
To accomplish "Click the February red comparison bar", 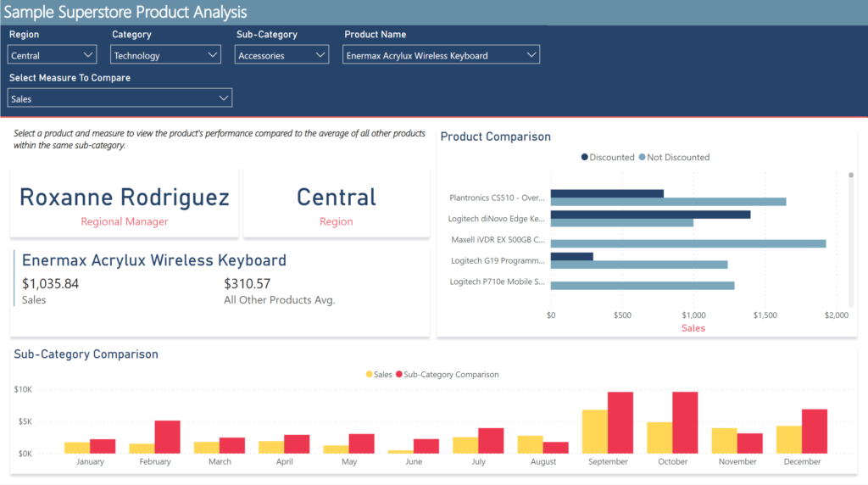I will pos(167,437).
